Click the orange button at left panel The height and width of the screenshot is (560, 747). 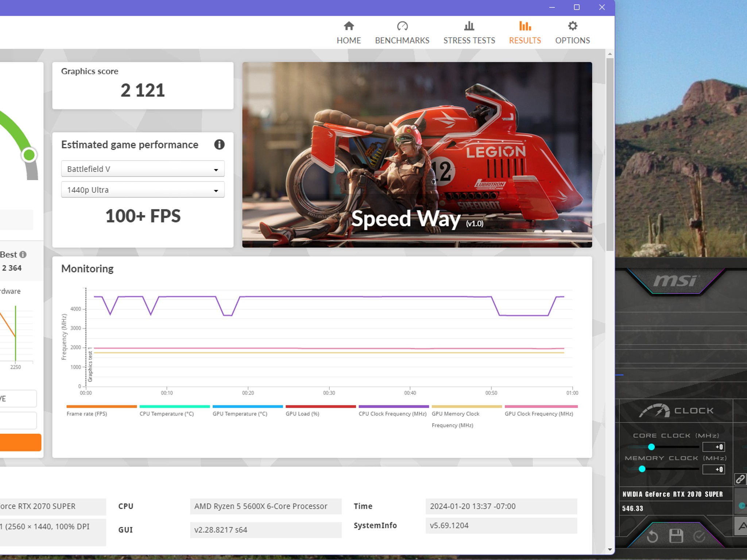(20, 442)
